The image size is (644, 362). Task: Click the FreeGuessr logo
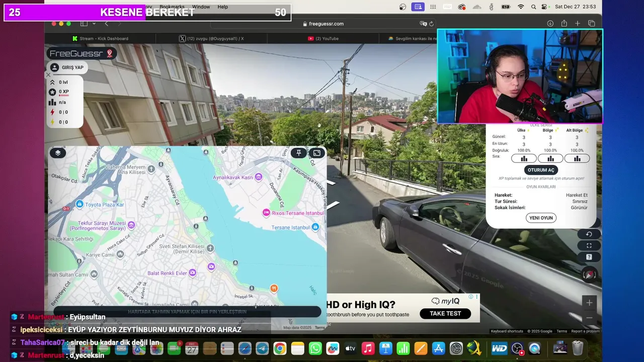coord(82,53)
